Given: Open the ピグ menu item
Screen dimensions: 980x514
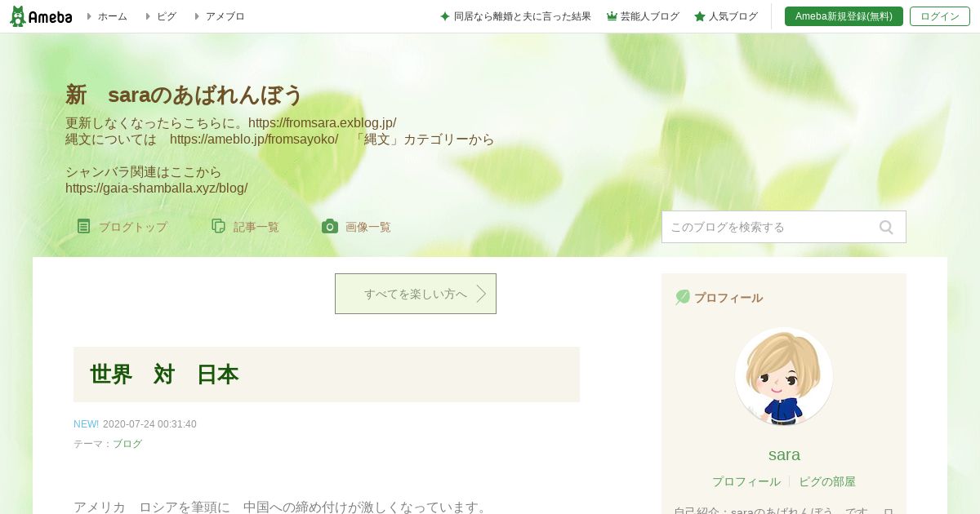Looking at the screenshot, I should (x=166, y=16).
